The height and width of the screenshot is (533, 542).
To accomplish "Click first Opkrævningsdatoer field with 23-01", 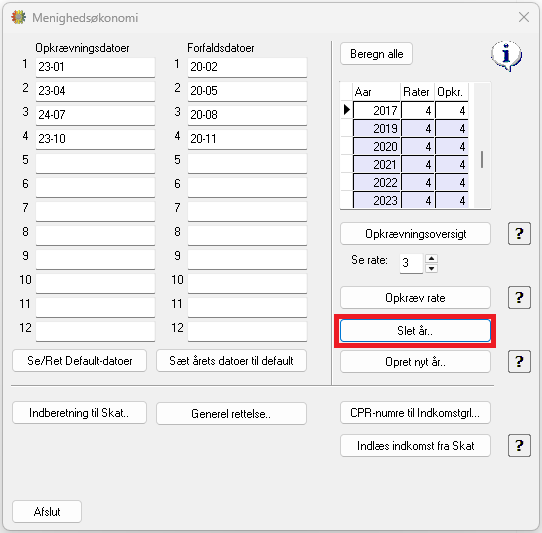I will (95, 67).
